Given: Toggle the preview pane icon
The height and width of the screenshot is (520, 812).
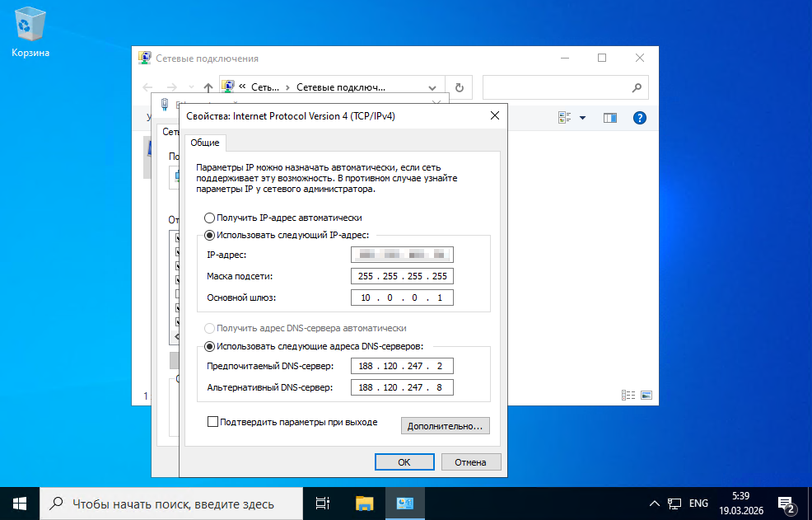Looking at the screenshot, I should (x=609, y=118).
